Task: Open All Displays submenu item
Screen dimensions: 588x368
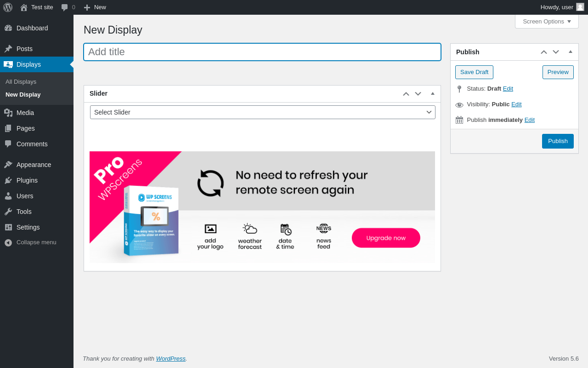Action: pyautogui.click(x=21, y=81)
